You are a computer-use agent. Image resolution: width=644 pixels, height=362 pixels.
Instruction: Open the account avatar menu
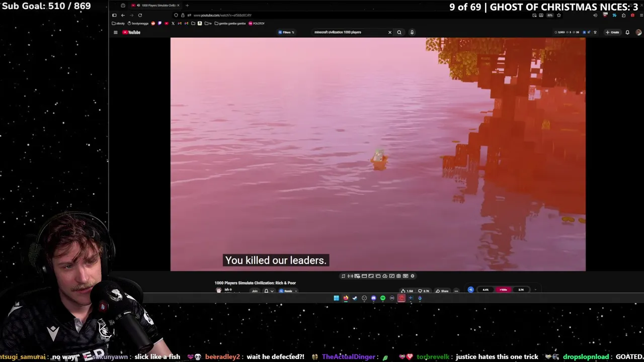click(638, 32)
